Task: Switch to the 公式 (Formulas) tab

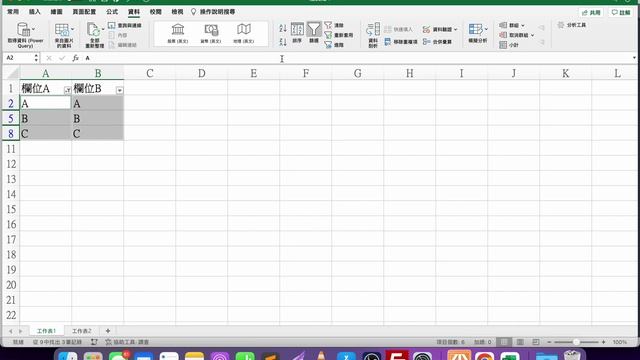Action: click(112, 12)
